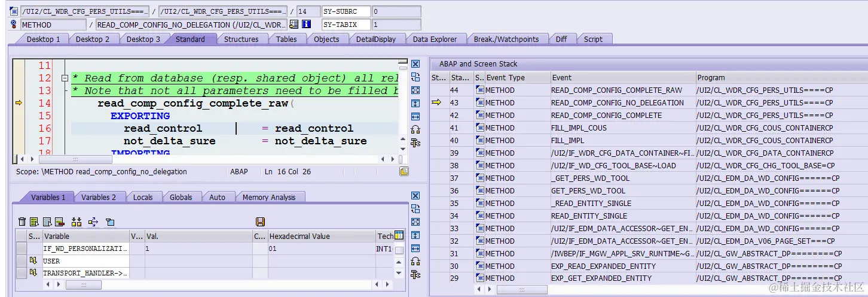Close the variables tool pane
Screen dimensions: 868x297
pyautogui.click(x=415, y=196)
